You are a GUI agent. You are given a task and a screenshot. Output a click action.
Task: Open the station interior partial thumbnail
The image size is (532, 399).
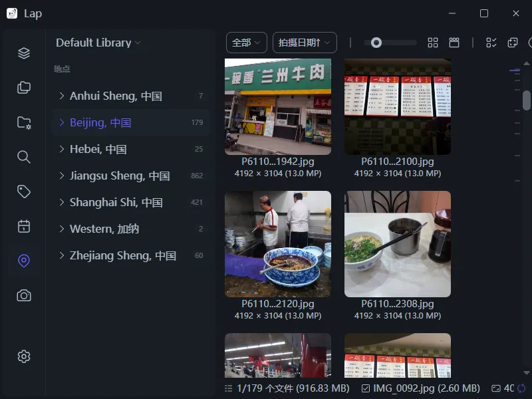278,355
